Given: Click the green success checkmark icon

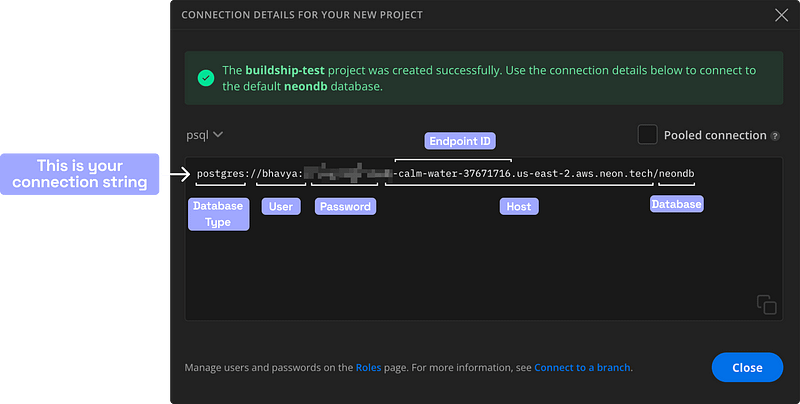Looking at the screenshot, I should click(x=206, y=78).
